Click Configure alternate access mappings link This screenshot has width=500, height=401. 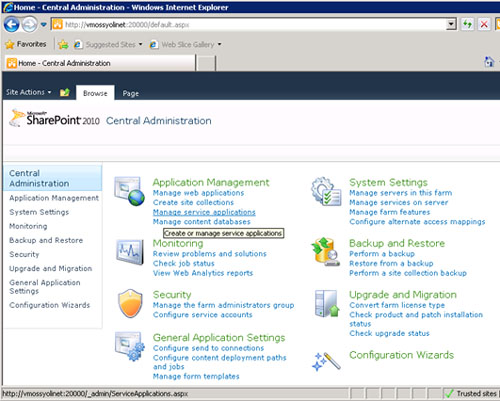[x=417, y=222]
